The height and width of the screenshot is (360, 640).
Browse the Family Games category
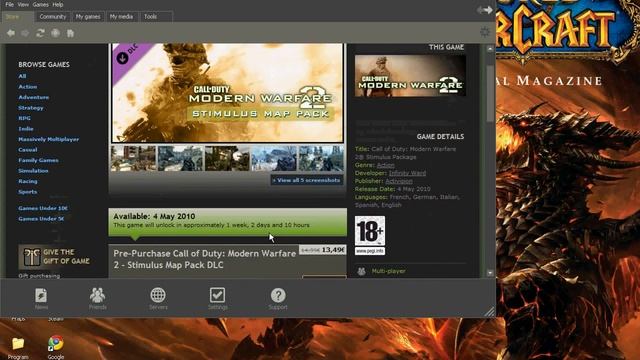point(38,160)
